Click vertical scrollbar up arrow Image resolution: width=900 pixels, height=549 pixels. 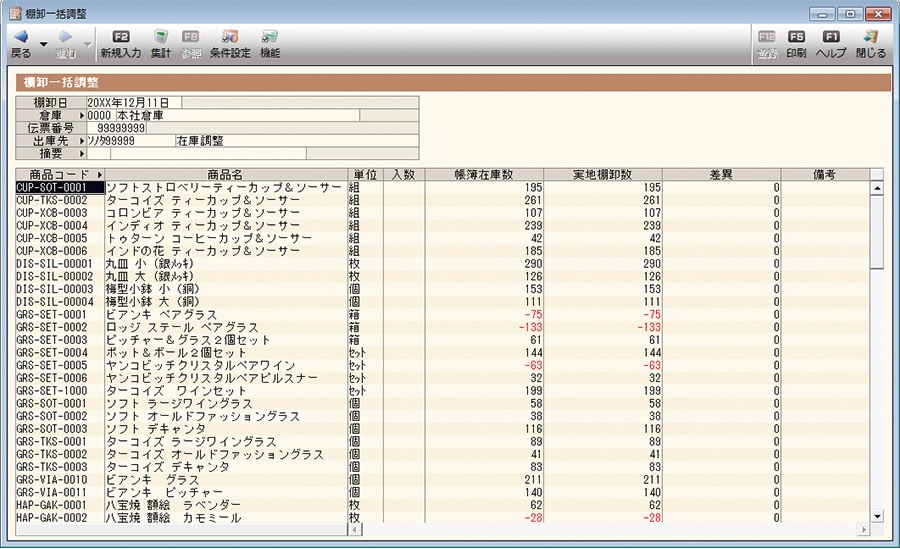pyautogui.click(x=877, y=188)
